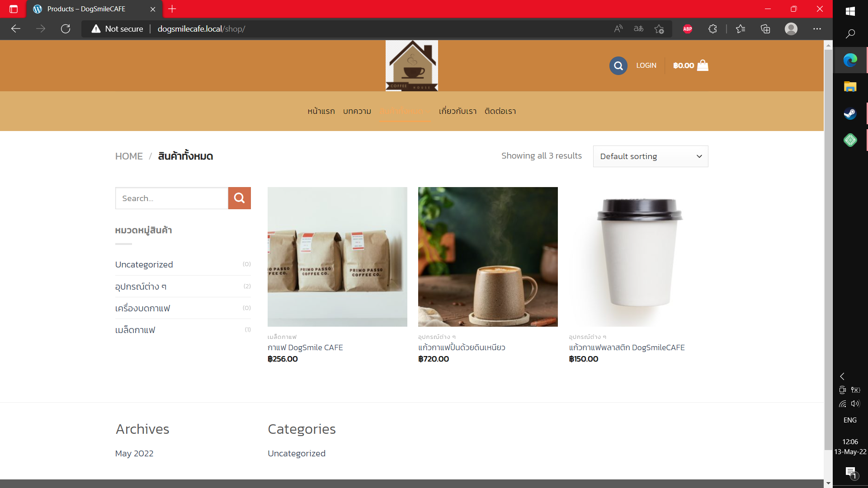Open the tab actions menu icon
This screenshot has height=488, width=868.
point(14,9)
